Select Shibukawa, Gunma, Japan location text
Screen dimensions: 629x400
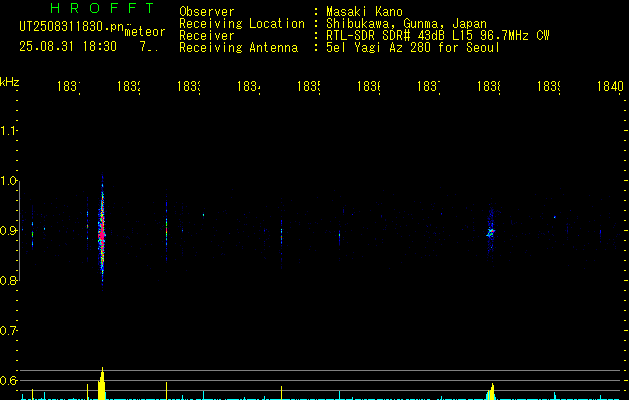(406, 24)
